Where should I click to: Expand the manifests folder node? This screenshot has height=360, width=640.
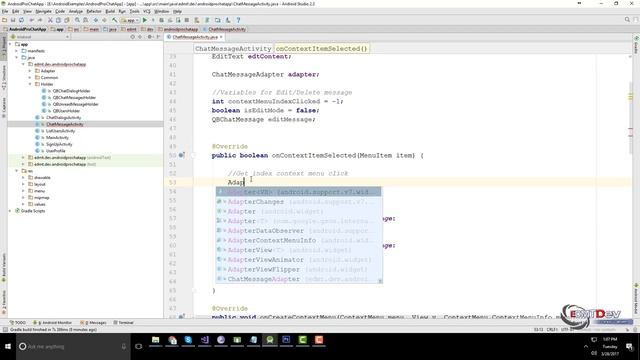(x=17, y=51)
